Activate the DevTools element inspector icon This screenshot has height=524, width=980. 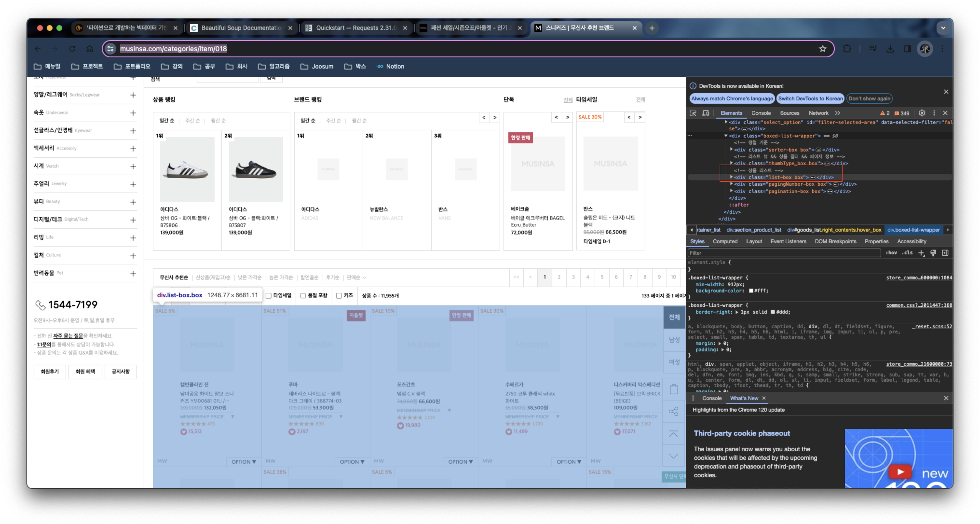point(693,113)
